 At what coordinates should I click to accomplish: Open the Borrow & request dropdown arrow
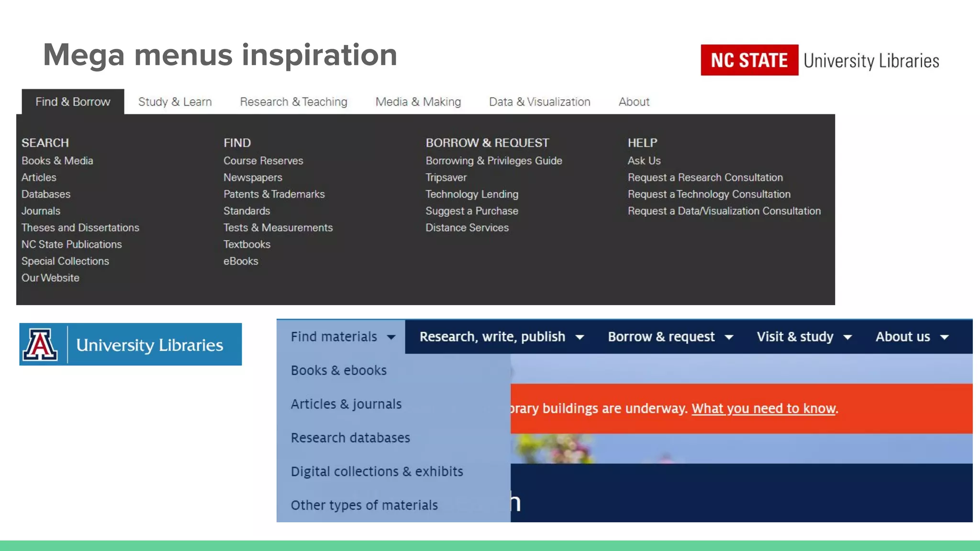pos(729,337)
